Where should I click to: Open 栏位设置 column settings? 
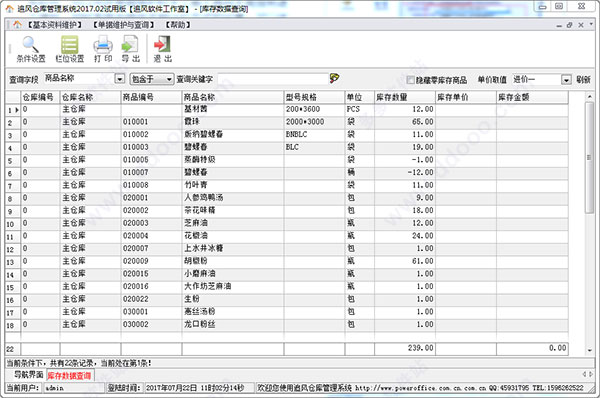click(x=69, y=49)
